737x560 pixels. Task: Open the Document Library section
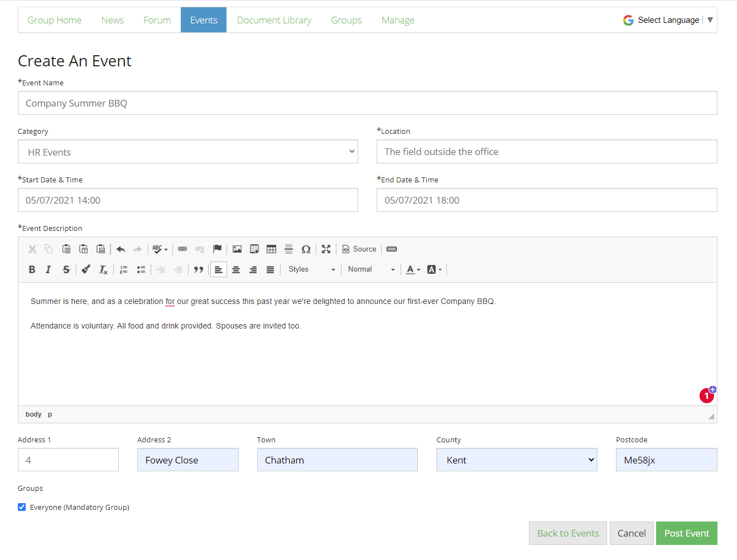click(x=274, y=20)
